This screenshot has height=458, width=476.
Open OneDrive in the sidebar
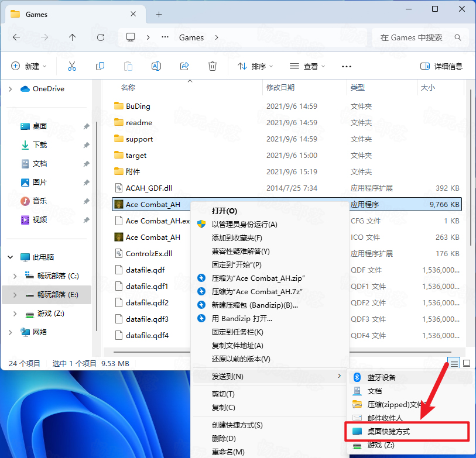42,89
